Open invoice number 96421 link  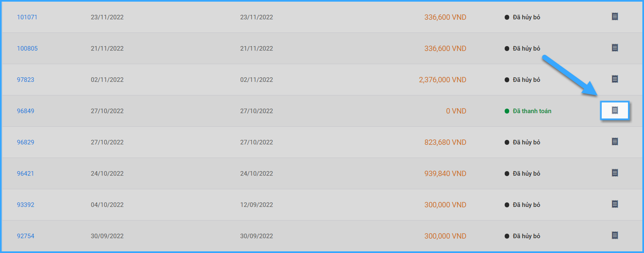click(x=25, y=174)
